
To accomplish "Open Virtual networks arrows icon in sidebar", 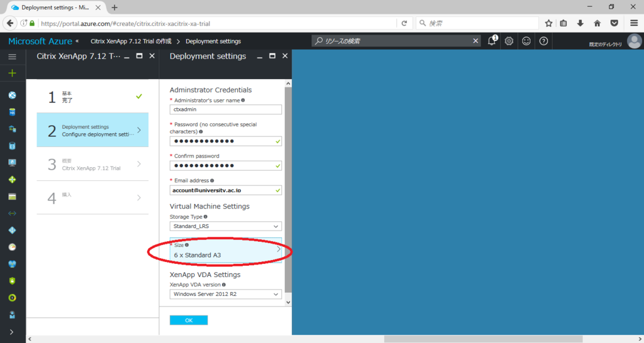I will pos(13,214).
